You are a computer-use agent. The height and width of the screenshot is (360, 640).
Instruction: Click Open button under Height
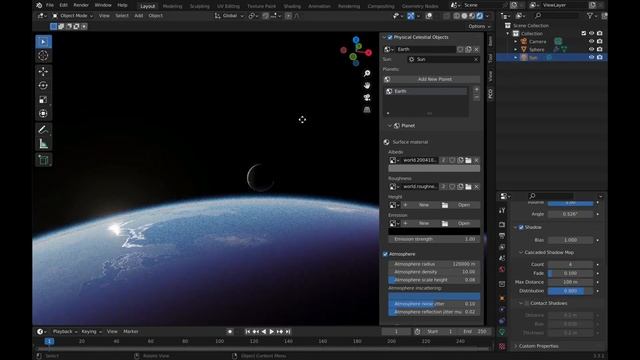pos(460,205)
